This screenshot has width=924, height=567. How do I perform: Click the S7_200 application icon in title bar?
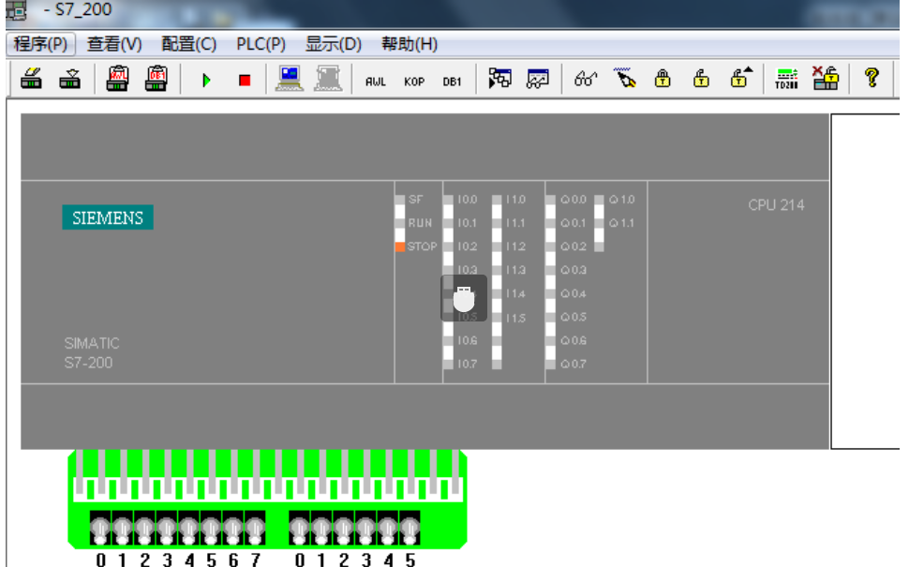(16, 10)
